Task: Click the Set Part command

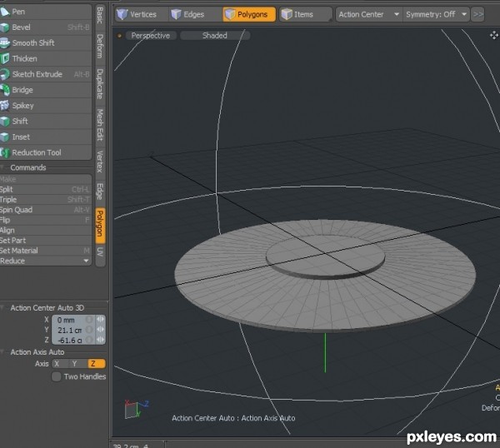Action: 46,241
